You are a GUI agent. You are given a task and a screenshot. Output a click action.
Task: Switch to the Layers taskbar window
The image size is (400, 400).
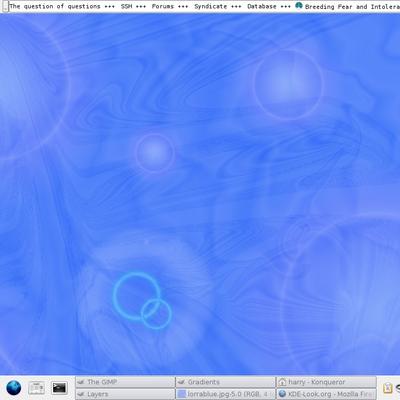click(x=125, y=394)
